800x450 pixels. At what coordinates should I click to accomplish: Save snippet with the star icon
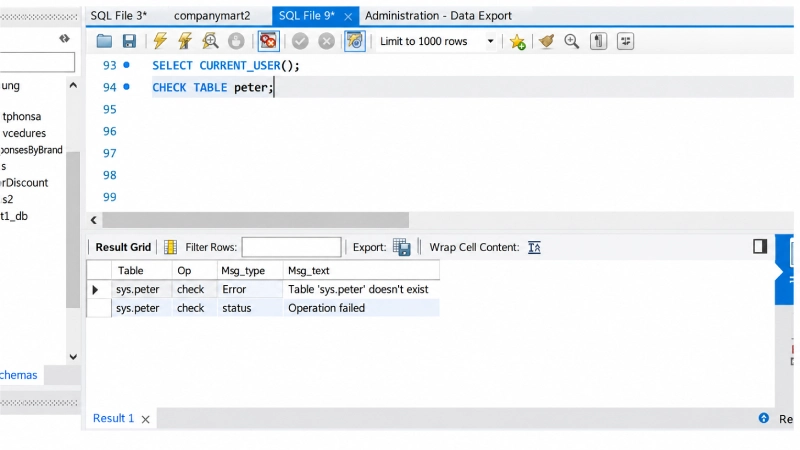(x=517, y=41)
